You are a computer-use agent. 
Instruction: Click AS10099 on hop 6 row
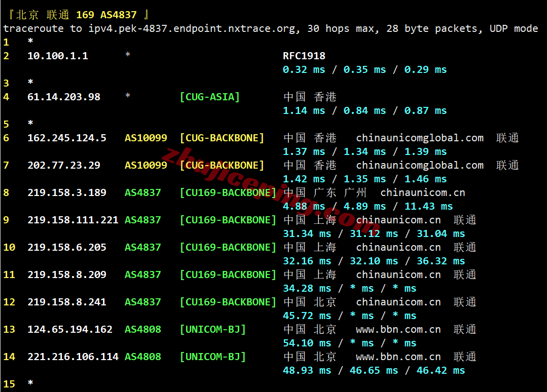(x=146, y=138)
